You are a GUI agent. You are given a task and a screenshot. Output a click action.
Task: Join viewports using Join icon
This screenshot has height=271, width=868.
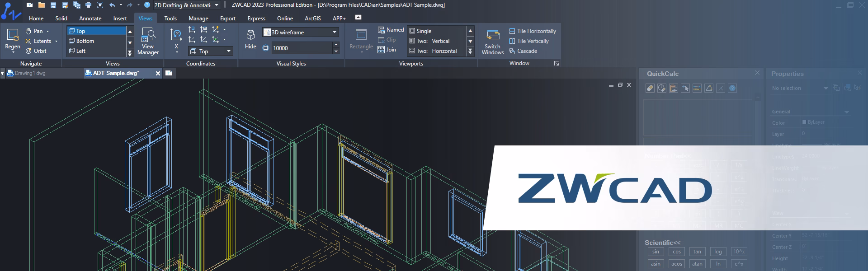[387, 50]
